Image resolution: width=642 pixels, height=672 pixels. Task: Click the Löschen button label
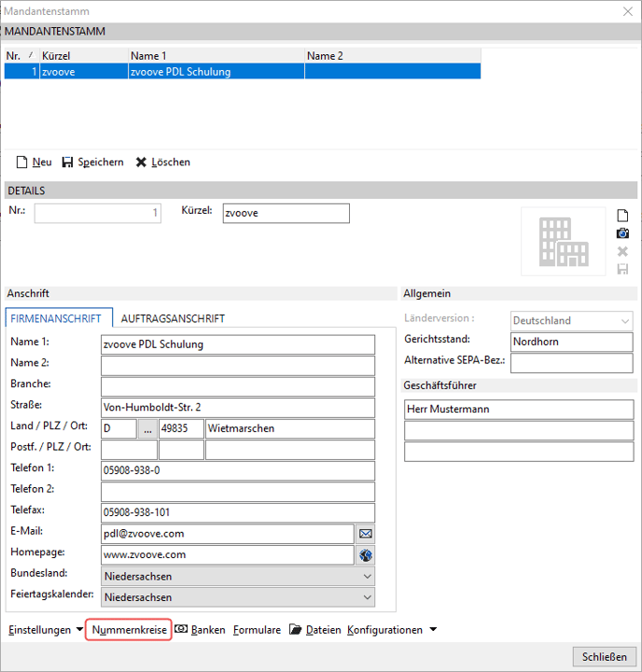click(x=171, y=162)
